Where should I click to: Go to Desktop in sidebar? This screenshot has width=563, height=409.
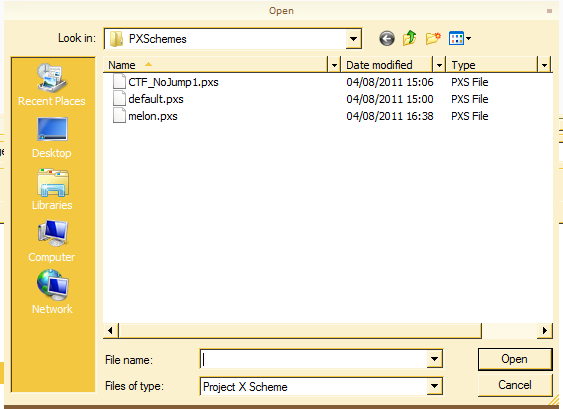[x=52, y=138]
